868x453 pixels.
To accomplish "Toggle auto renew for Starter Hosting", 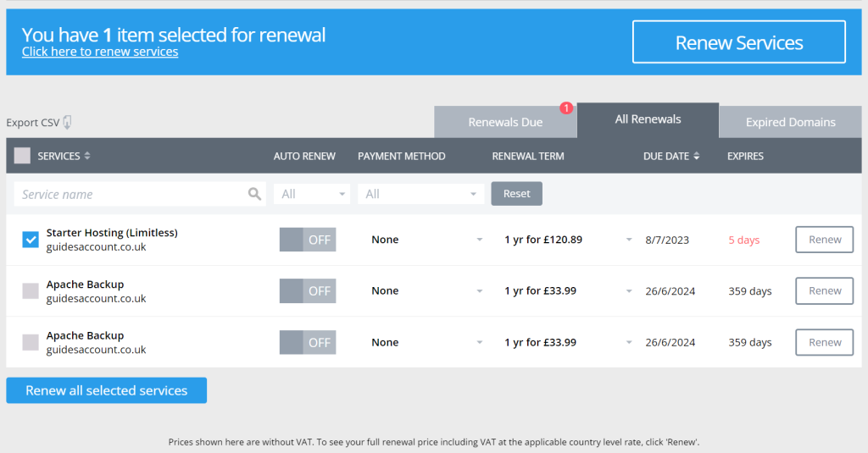I will point(308,240).
